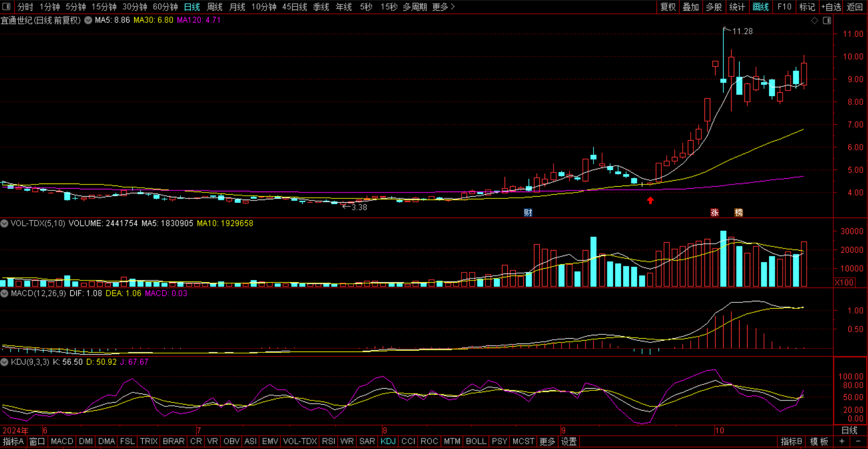The width and height of the screenshot is (868, 449).
Task: Click the diamond icon above the price axis
Action: tap(814, 21)
